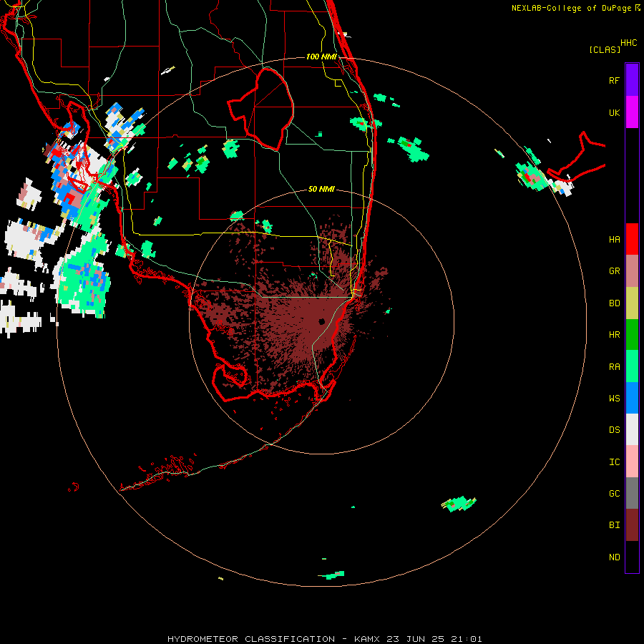This screenshot has height=644, width=644.
Task: Click the 'HYDROMETEOR CLASSIFICATION' caption text
Action: [x=251, y=639]
